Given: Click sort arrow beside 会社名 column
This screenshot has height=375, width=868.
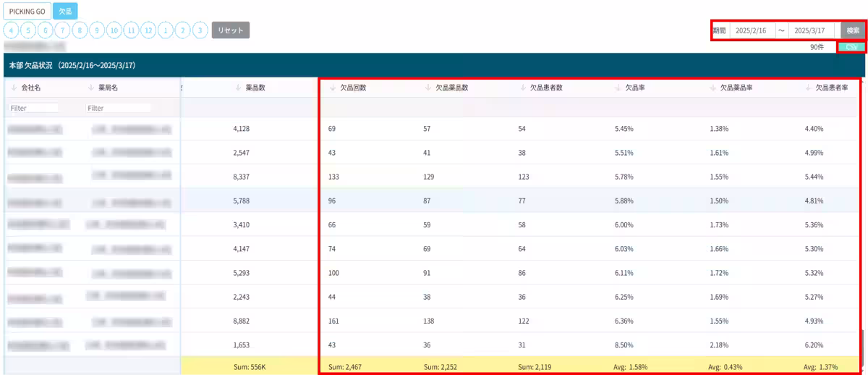Looking at the screenshot, I should 14,88.
